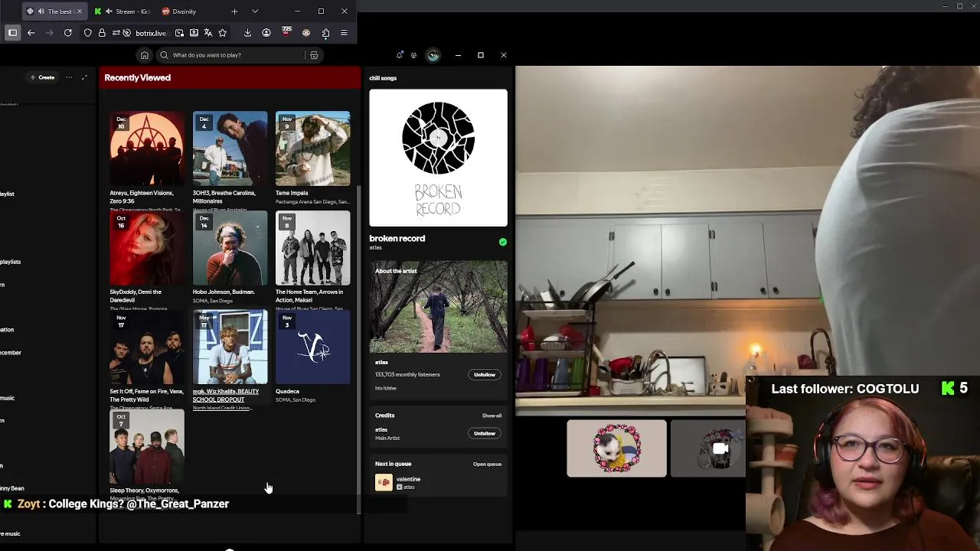Click the Create button in Your Library
The height and width of the screenshot is (551, 980).
point(42,77)
